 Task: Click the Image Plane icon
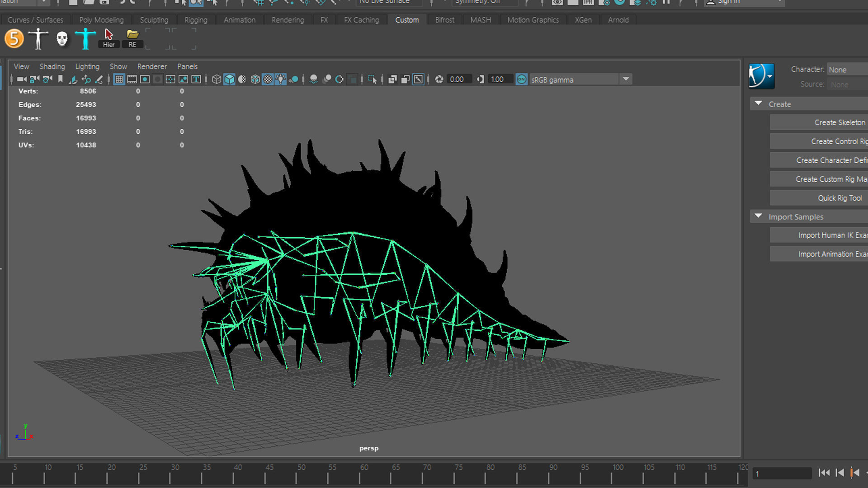[x=73, y=80]
